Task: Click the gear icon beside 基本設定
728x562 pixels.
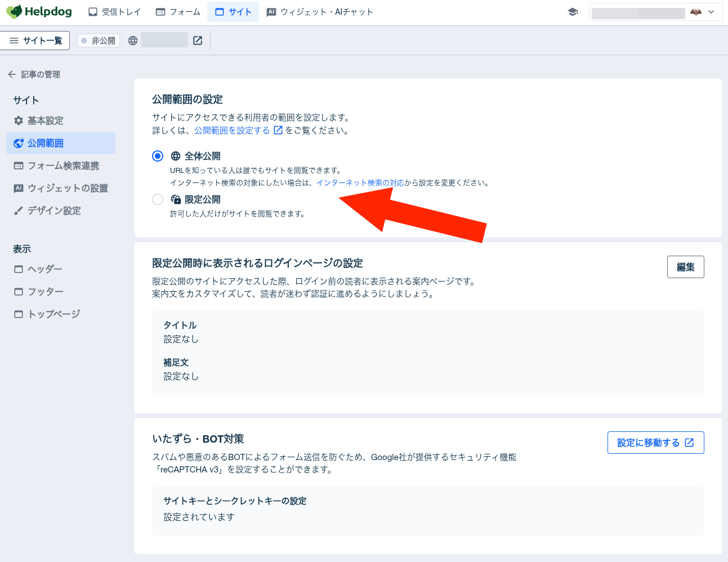Action: tap(19, 121)
